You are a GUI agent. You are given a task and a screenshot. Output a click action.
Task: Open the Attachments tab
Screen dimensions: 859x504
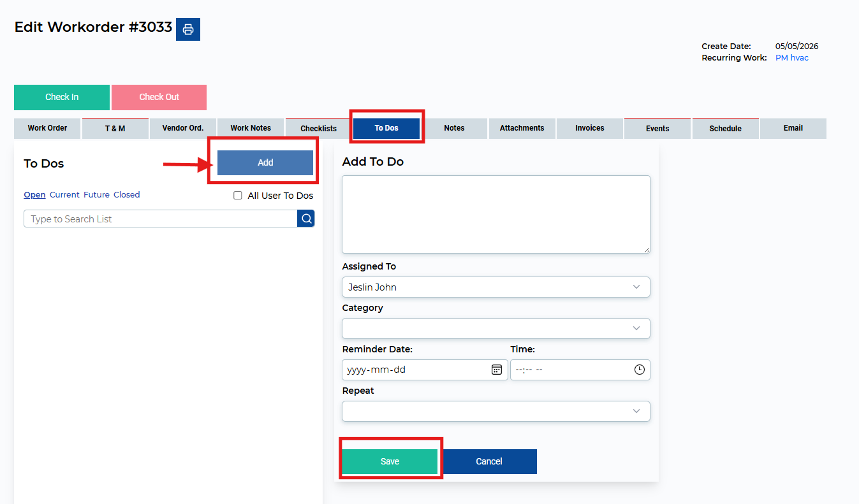(x=522, y=128)
